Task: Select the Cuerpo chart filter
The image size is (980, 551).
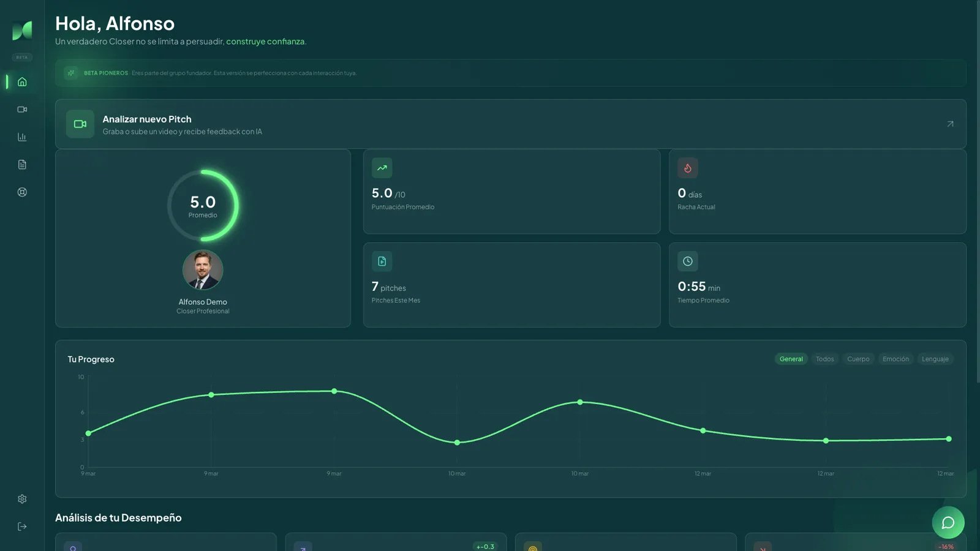Action: [x=858, y=359]
